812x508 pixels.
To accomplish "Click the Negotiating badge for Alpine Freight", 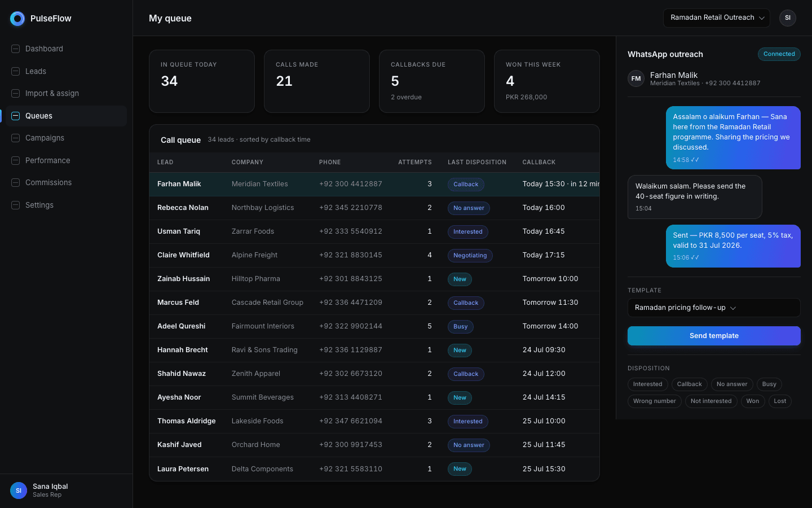I will (470, 256).
